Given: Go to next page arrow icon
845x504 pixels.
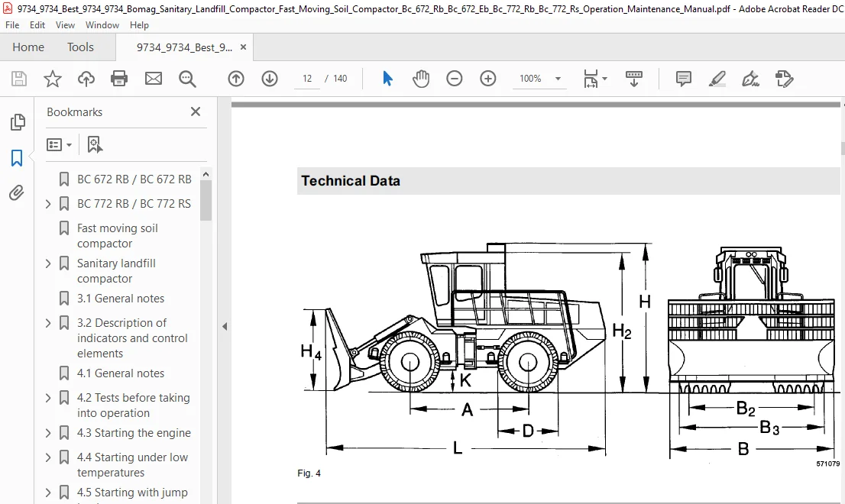Looking at the screenshot, I should (270, 79).
